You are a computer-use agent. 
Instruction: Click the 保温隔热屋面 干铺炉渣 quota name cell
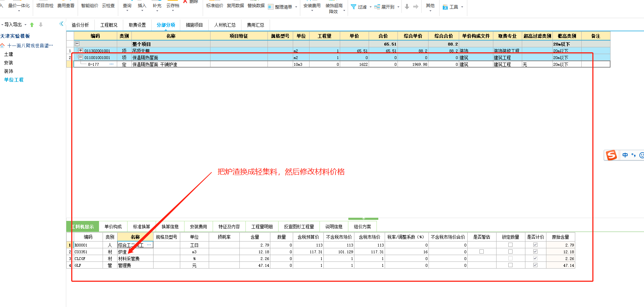coord(171,64)
